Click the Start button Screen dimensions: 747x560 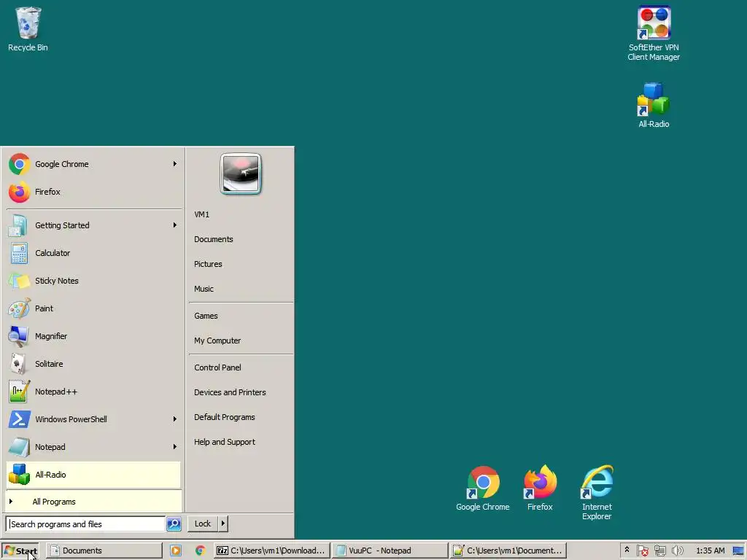pos(20,551)
